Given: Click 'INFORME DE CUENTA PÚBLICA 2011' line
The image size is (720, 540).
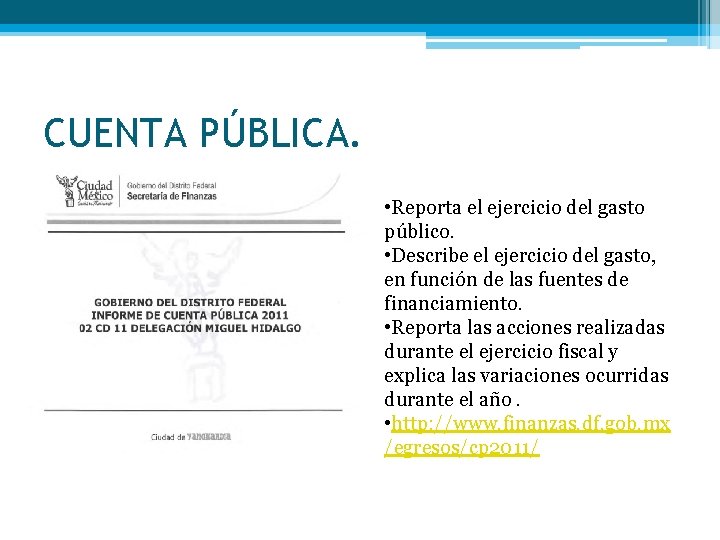Looking at the screenshot, I should pos(190,315).
